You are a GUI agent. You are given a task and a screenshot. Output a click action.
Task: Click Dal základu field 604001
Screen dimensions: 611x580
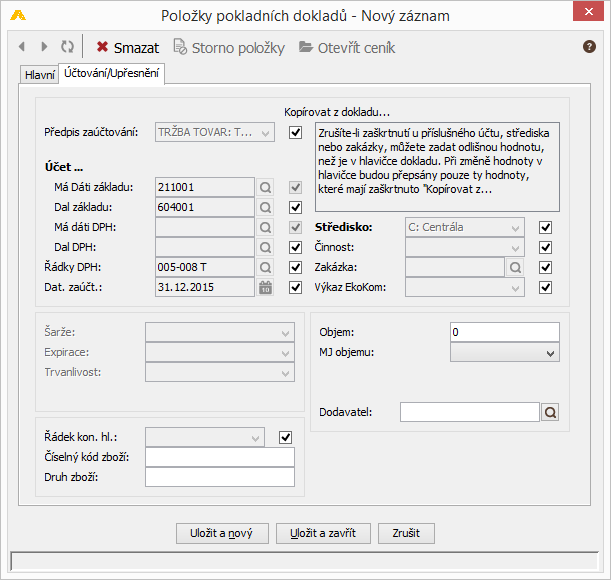point(205,207)
